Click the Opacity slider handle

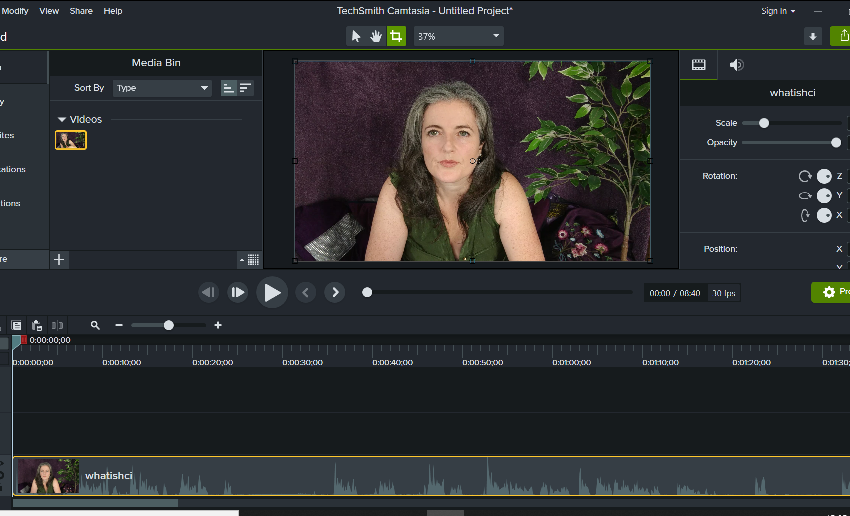[836, 142]
